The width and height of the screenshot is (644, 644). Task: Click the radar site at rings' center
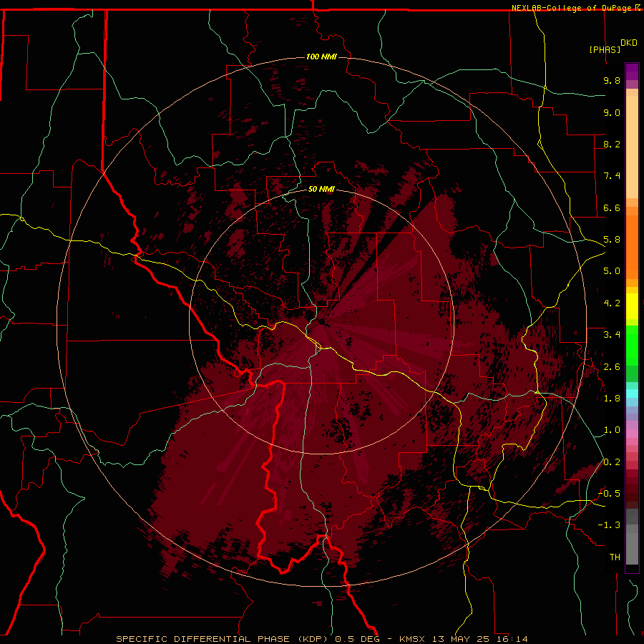pos(321,321)
